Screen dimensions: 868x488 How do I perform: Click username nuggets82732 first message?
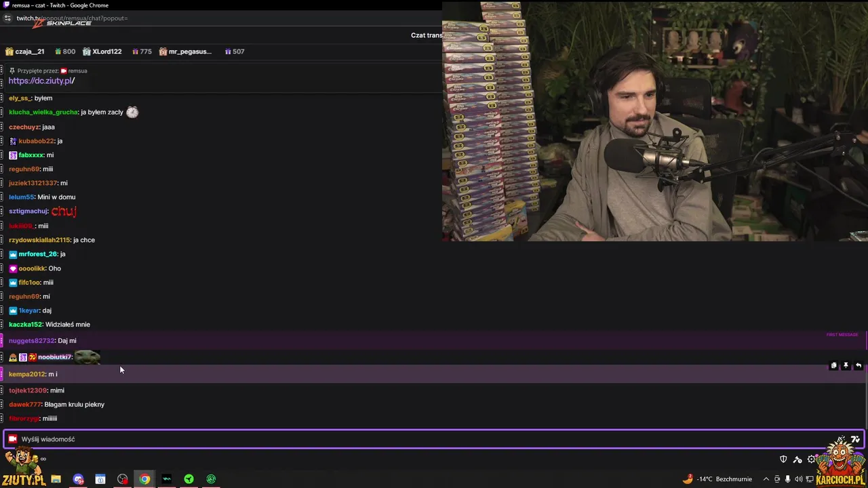pos(31,341)
